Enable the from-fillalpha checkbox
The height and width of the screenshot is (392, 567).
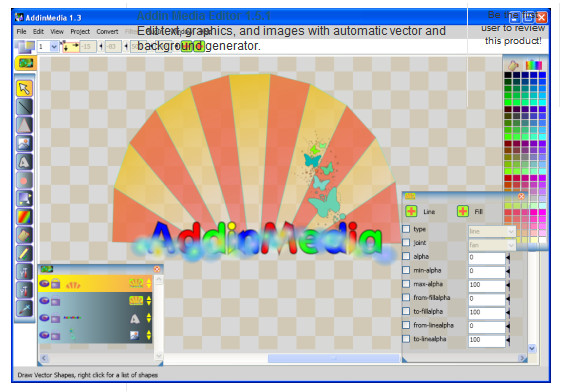406,298
